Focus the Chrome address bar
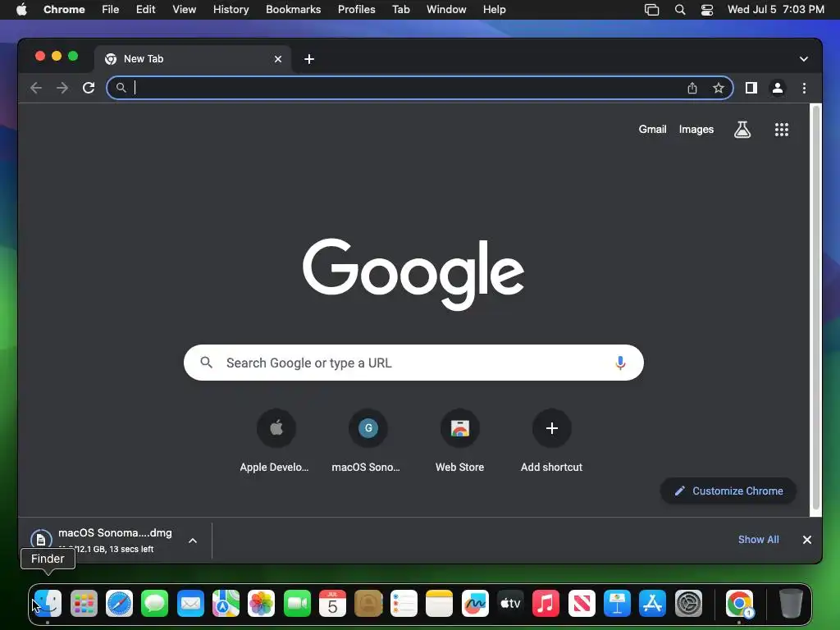This screenshot has width=840, height=630. pos(419,88)
